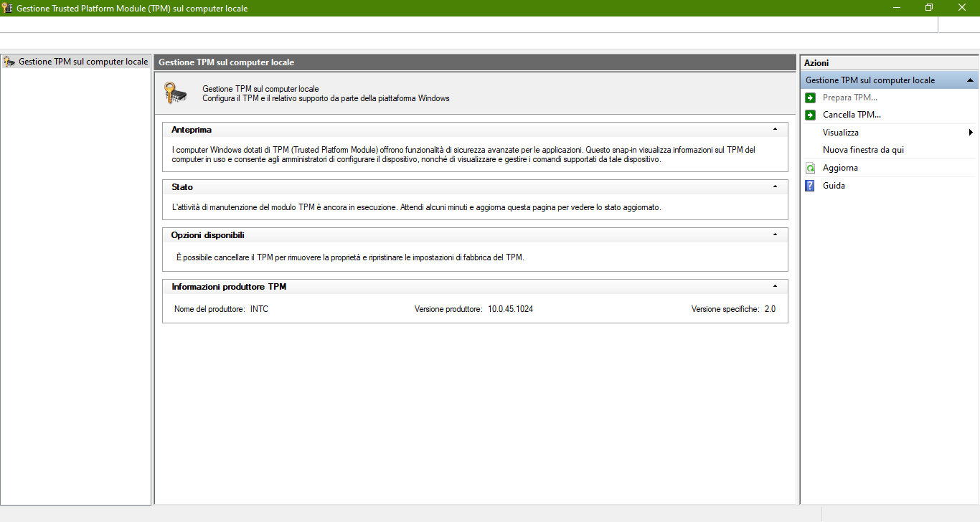Viewport: 980px width, 522px height.
Task: Click Configura il TPM subtitle text
Action: pos(326,98)
